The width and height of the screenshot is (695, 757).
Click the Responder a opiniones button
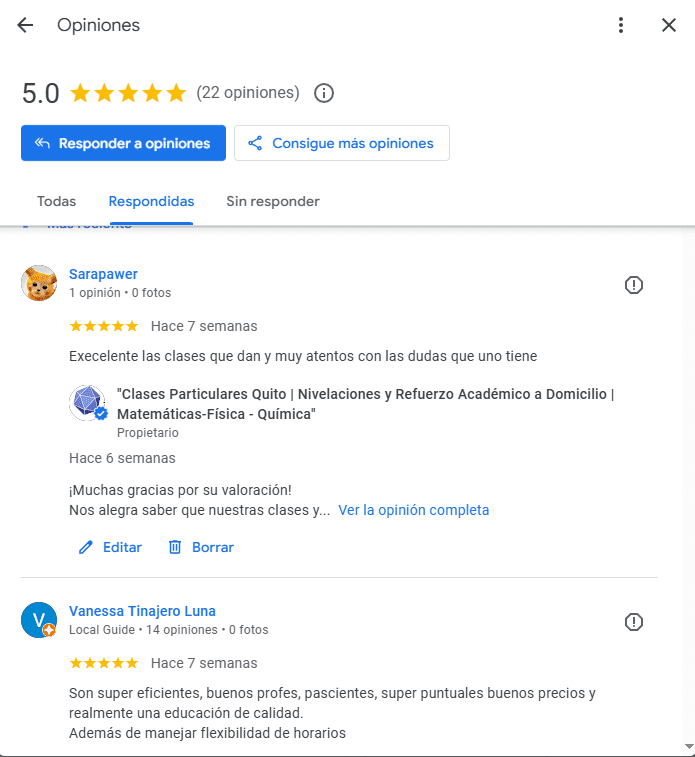tap(123, 143)
